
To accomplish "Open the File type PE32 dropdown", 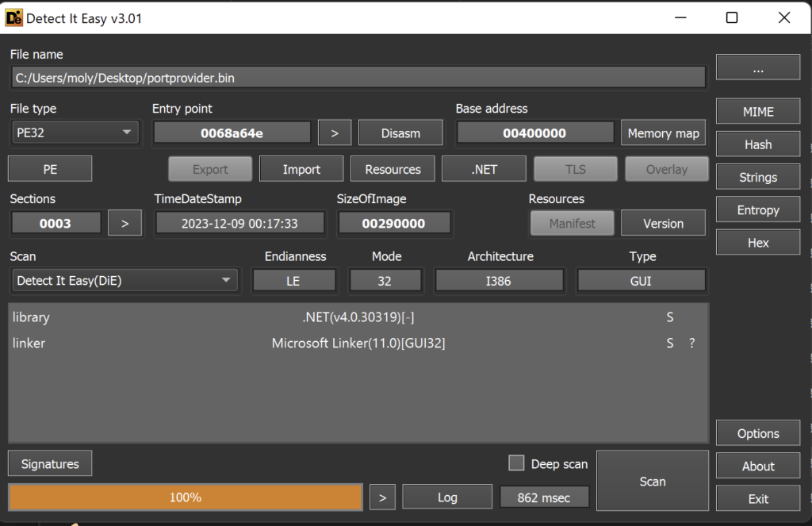I will tap(75, 133).
